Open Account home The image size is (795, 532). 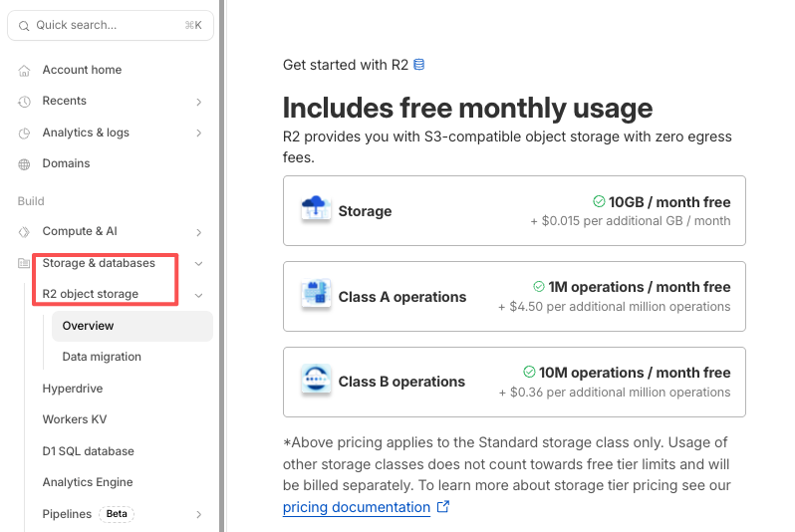[82, 70]
